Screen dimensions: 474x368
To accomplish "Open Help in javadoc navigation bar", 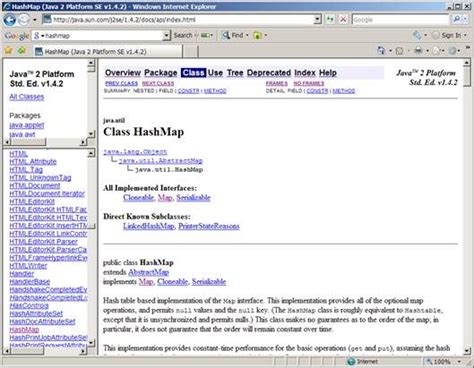I will [x=328, y=73].
